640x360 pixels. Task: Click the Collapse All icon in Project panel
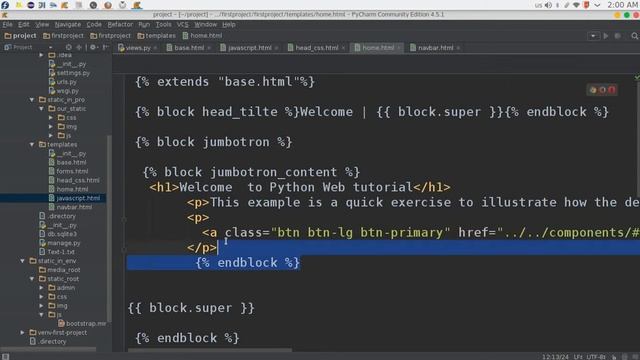click(79, 47)
